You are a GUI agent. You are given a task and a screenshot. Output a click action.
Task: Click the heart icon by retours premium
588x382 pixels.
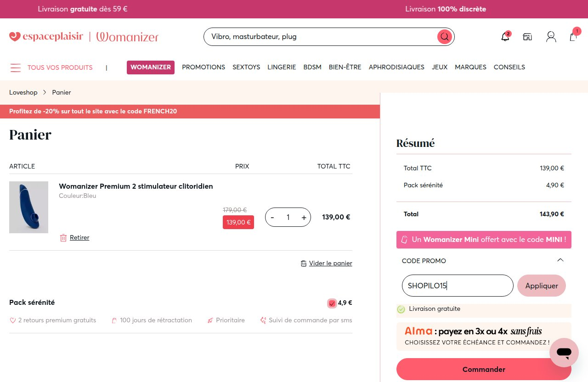coord(13,320)
